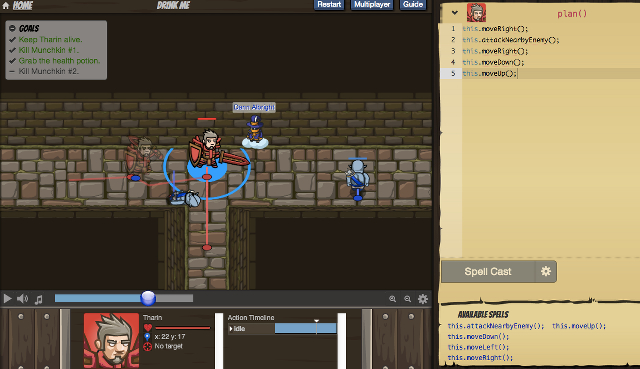This screenshot has width=640, height=369.
Task: Cast the spell with Spell Cast button
Action: click(488, 271)
